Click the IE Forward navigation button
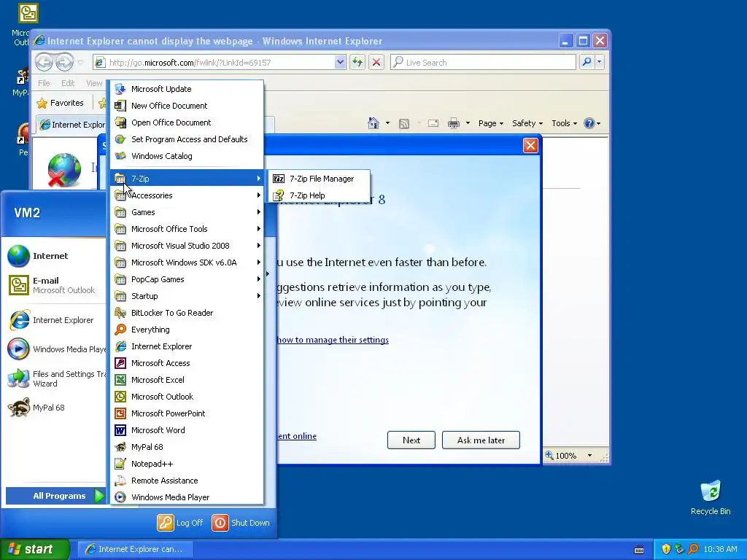This screenshot has height=560, width=747. (x=64, y=62)
